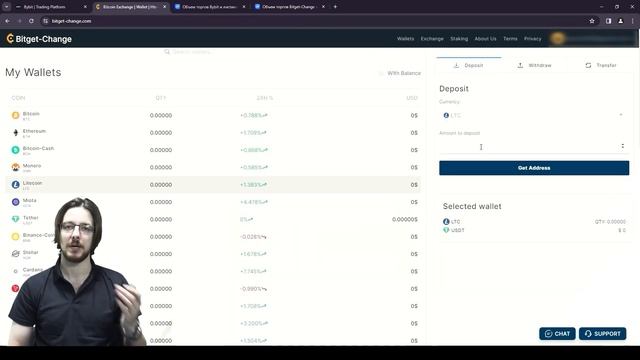Close the Bybit Trading Platform tab
640x360 pixels.
click(85, 7)
